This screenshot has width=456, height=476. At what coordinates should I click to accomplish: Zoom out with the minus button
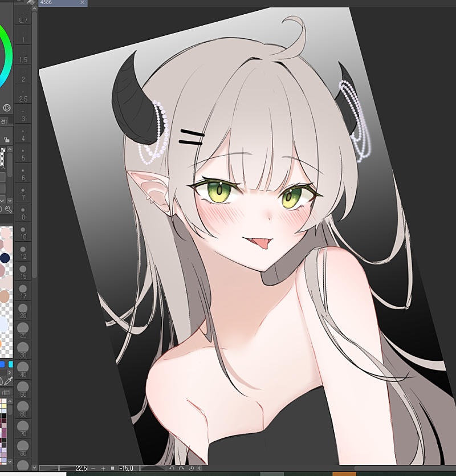coord(93,469)
